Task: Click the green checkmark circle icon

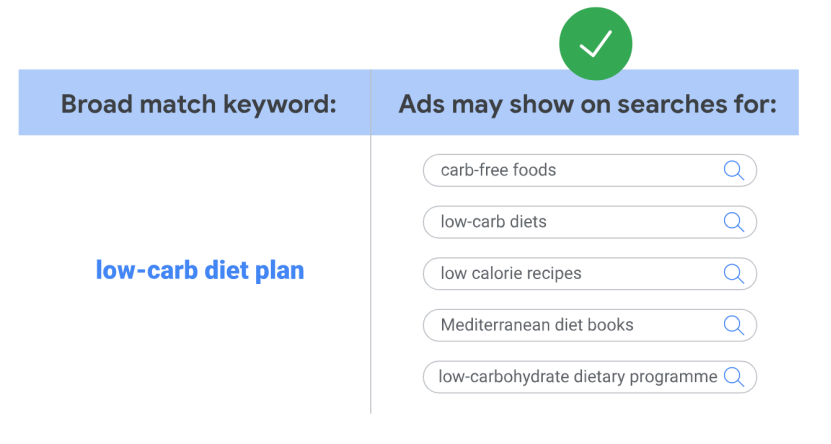Action: tap(596, 43)
